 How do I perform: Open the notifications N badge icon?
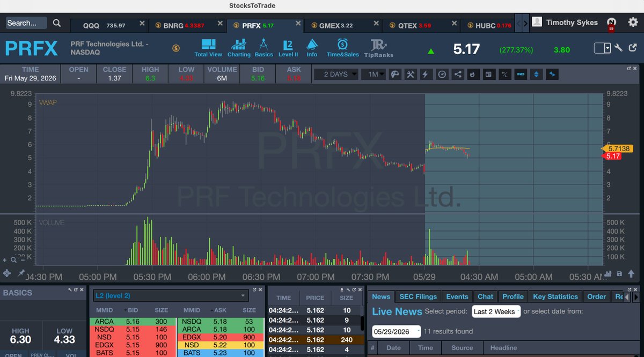611,23
